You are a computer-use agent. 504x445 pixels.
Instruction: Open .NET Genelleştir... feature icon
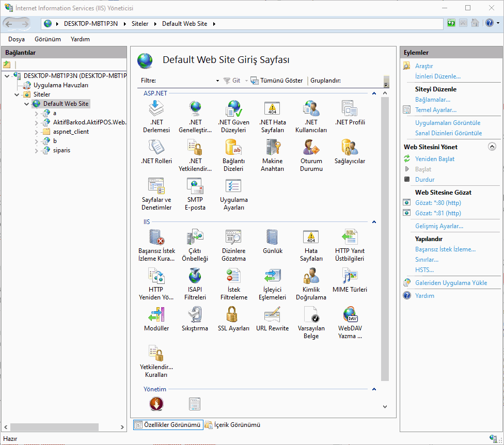pyautogui.click(x=195, y=116)
